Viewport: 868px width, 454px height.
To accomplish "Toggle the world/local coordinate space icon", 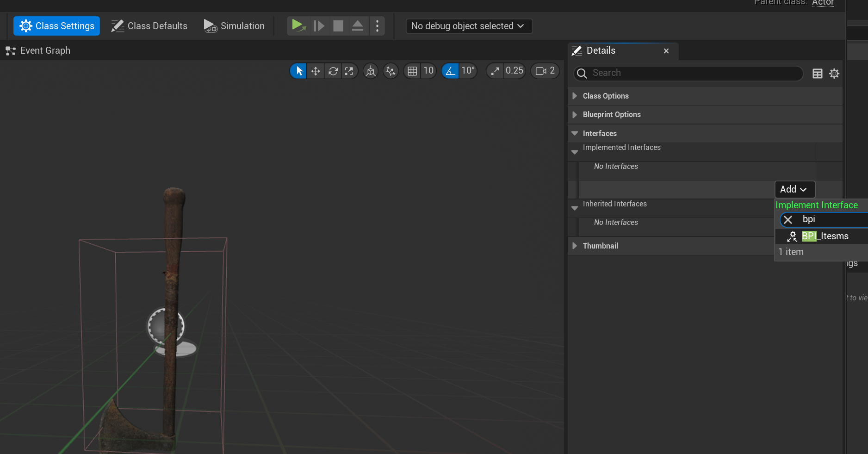I will pos(371,71).
